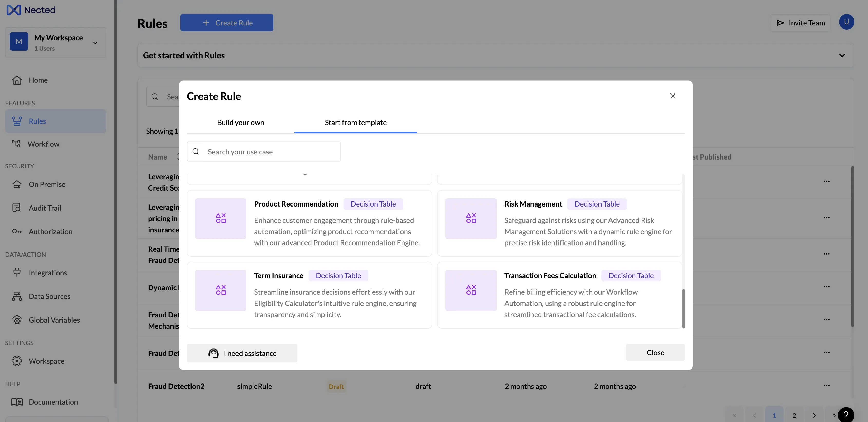This screenshot has width=868, height=422.
Task: Open the options menu for the Fraud Detection2 row
Action: point(826,385)
